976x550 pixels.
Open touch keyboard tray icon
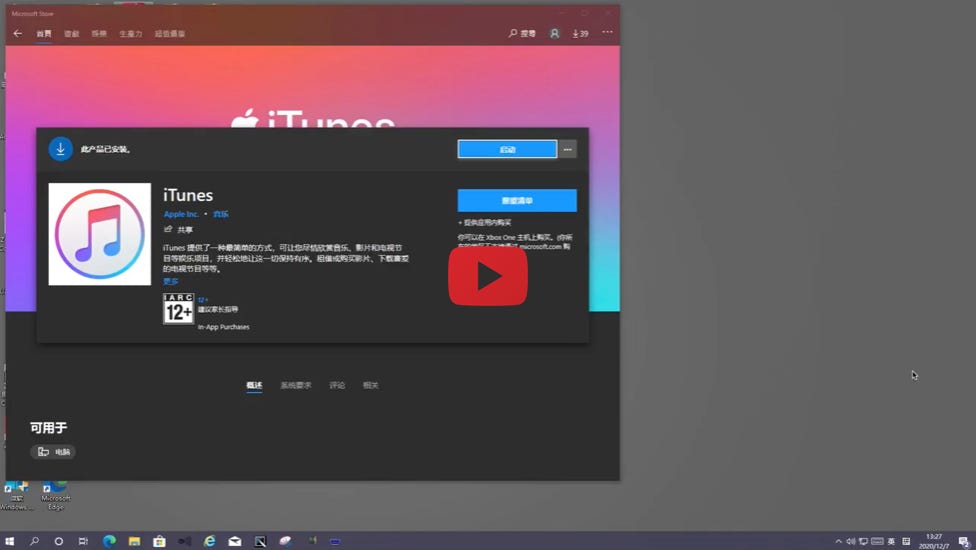coord(878,541)
